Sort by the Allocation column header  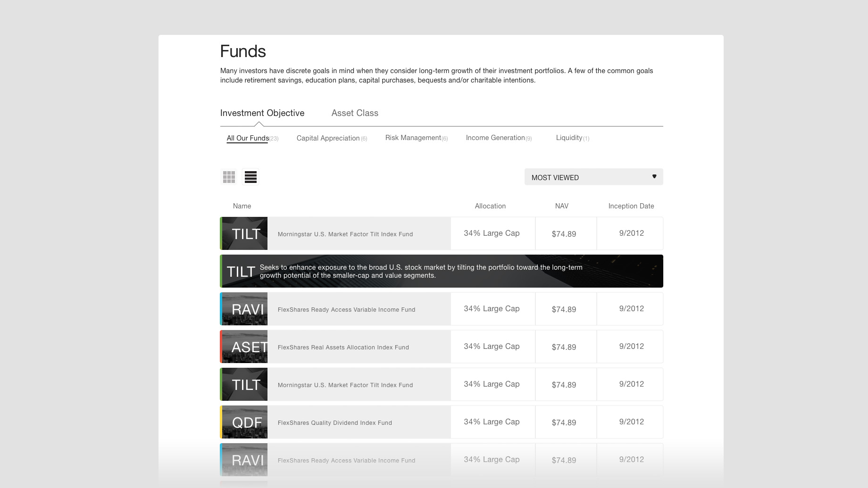(490, 206)
